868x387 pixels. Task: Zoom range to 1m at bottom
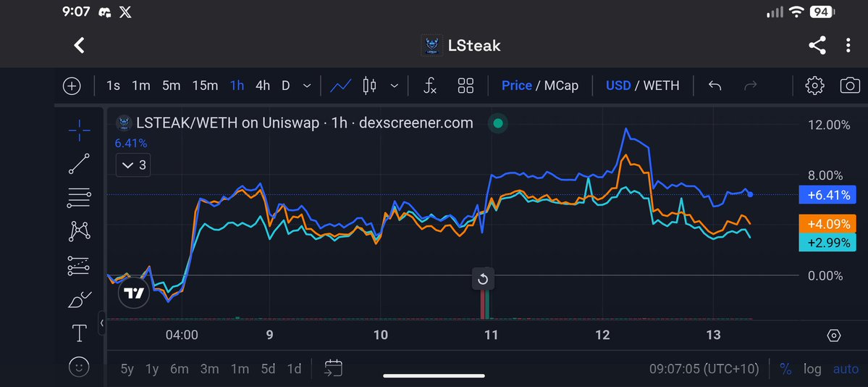pos(240,369)
